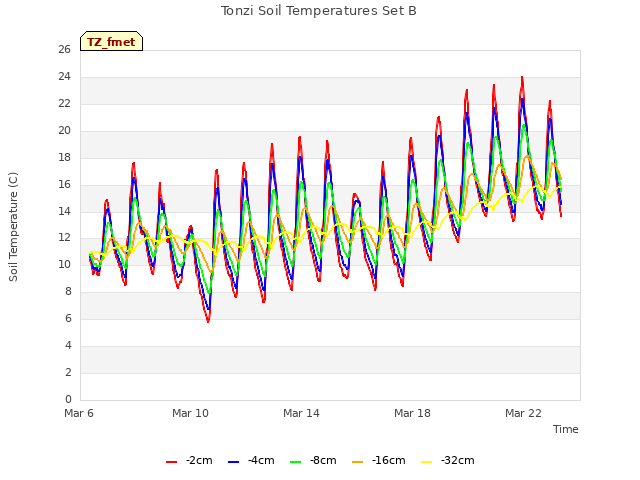Image resolution: width=640 pixels, height=480 pixels.
Task: Click the 8 y-axis tick label
Action: [68, 291]
